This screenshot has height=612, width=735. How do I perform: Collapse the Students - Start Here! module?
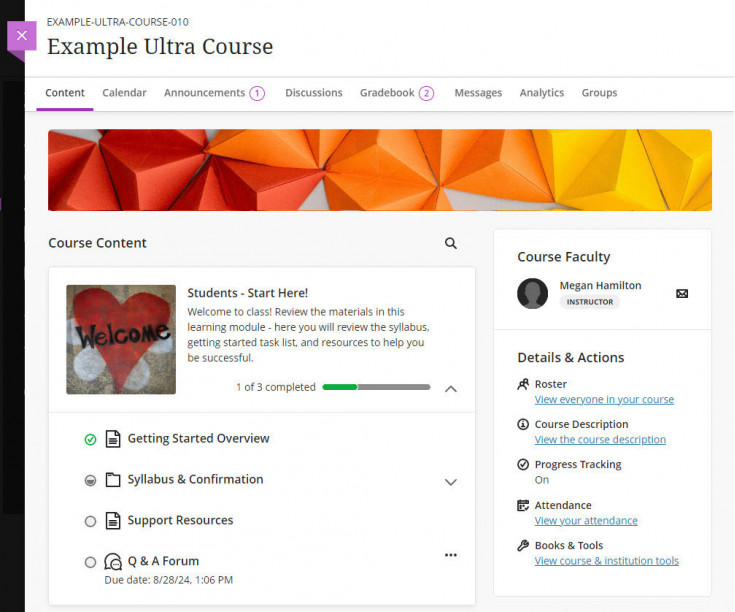(450, 389)
